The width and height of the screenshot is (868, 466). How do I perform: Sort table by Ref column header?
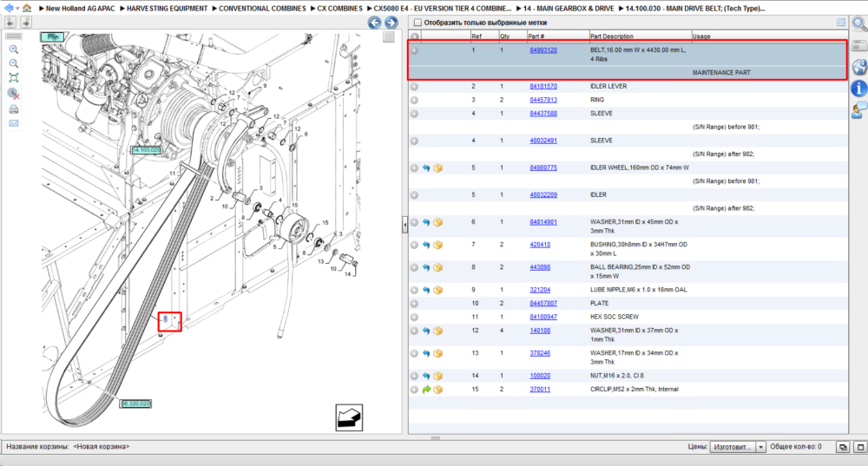484,36
